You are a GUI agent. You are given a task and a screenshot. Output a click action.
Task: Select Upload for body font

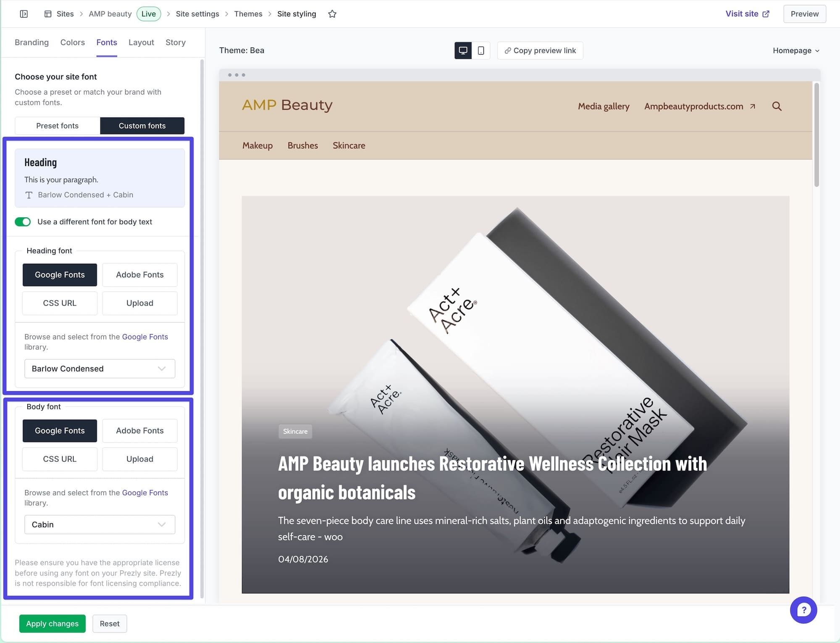click(x=140, y=459)
